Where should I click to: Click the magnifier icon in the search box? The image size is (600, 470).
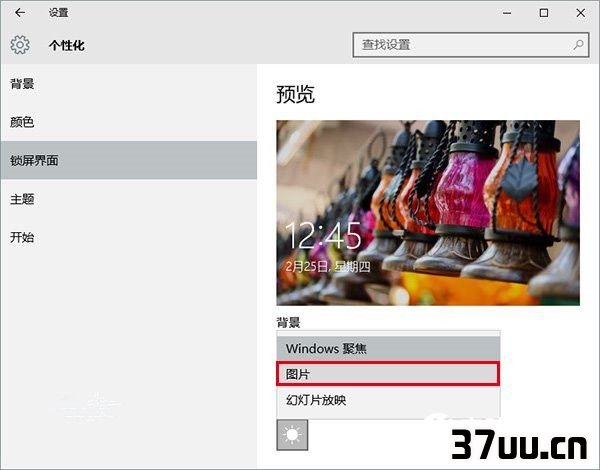(x=578, y=45)
